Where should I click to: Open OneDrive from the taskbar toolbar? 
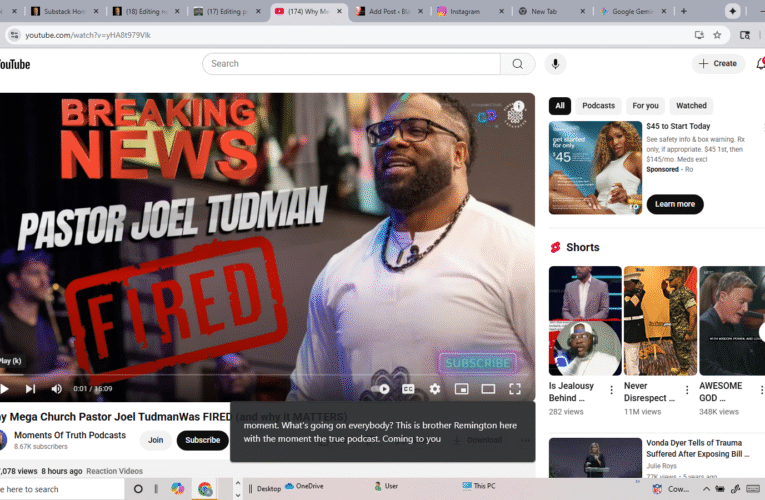(x=304, y=486)
